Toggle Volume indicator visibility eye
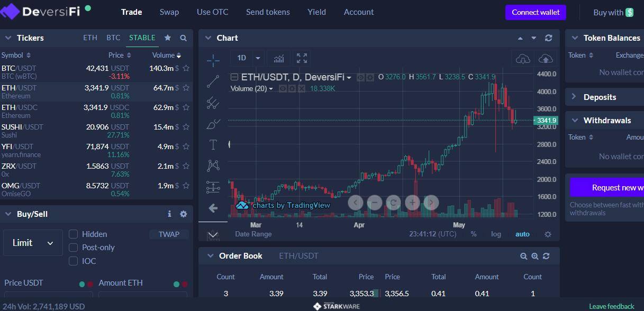 pyautogui.click(x=283, y=88)
